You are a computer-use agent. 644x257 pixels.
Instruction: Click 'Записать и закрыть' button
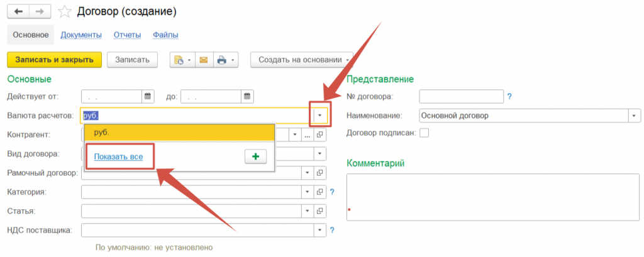pyautogui.click(x=53, y=60)
